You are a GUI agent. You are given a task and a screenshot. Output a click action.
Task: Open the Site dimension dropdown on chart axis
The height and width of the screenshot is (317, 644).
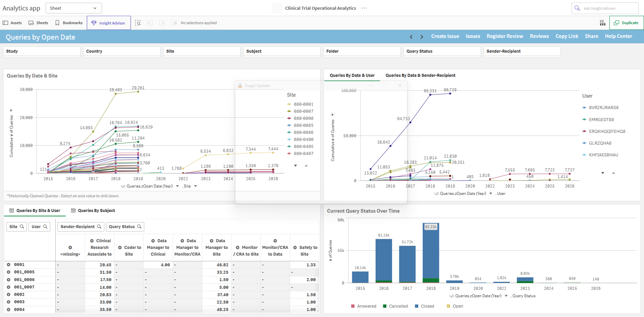click(196, 186)
